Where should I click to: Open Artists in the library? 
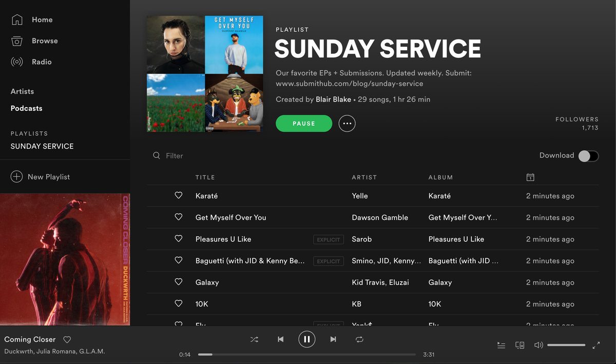click(x=22, y=91)
